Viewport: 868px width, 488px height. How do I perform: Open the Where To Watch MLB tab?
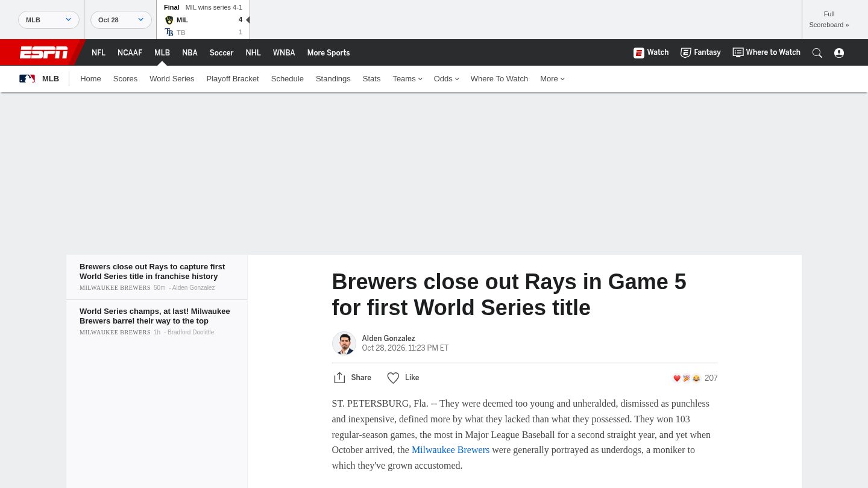pos(499,79)
